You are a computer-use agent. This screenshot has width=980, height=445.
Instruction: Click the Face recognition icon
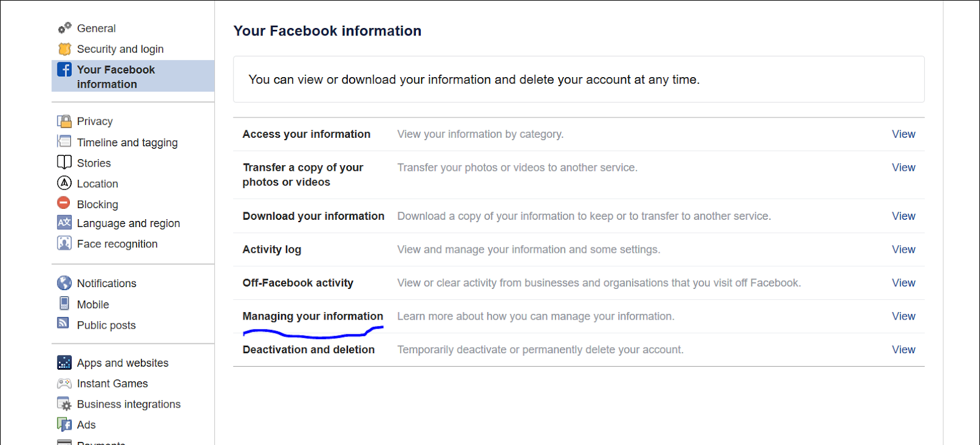(64, 243)
